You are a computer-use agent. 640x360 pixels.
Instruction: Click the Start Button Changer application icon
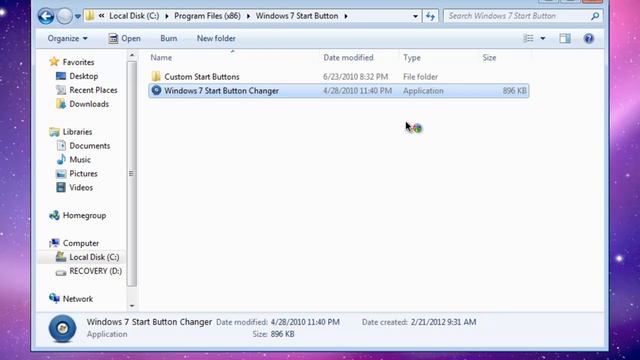(x=156, y=90)
